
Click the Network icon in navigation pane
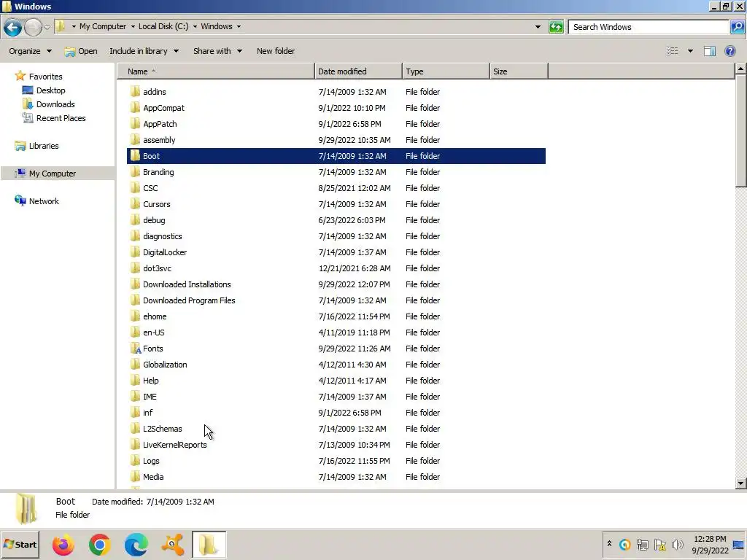coord(20,201)
